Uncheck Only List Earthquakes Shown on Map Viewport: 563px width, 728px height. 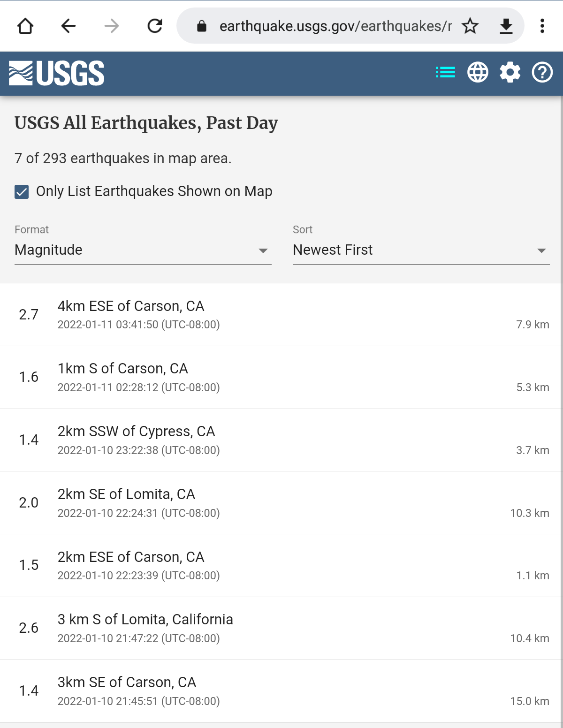tap(22, 192)
